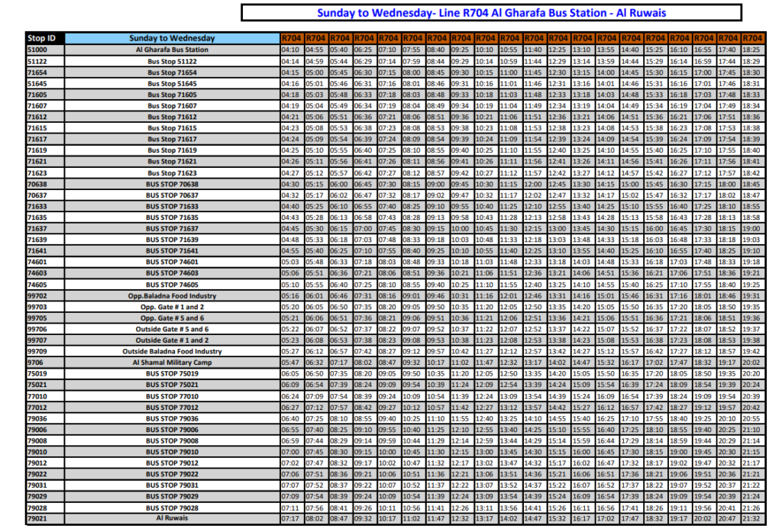Select the "BUS STOP 75019" name cell
Image resolution: width=782 pixels, height=532 pixels.
(x=172, y=373)
